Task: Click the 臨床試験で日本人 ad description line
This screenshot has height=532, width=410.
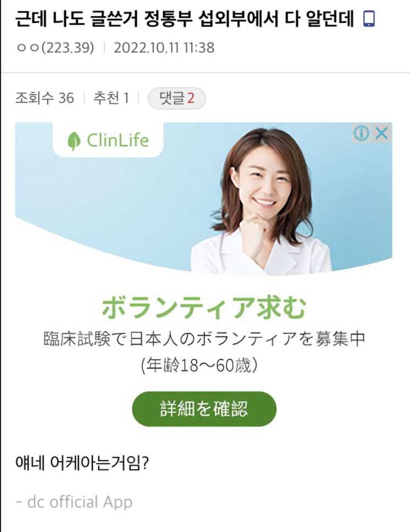Action: [204, 339]
